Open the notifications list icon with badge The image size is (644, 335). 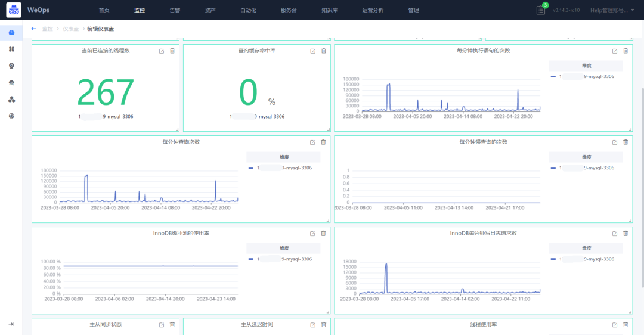pyautogui.click(x=541, y=10)
